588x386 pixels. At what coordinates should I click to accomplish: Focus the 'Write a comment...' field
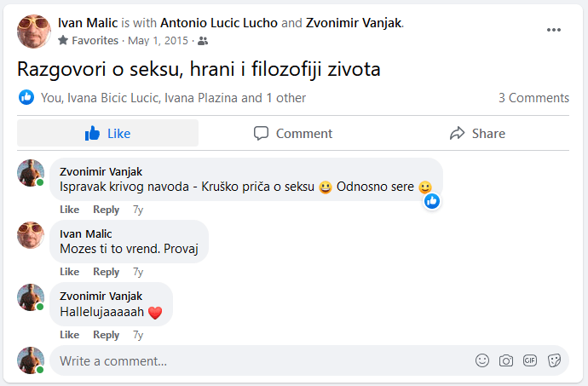point(256,361)
